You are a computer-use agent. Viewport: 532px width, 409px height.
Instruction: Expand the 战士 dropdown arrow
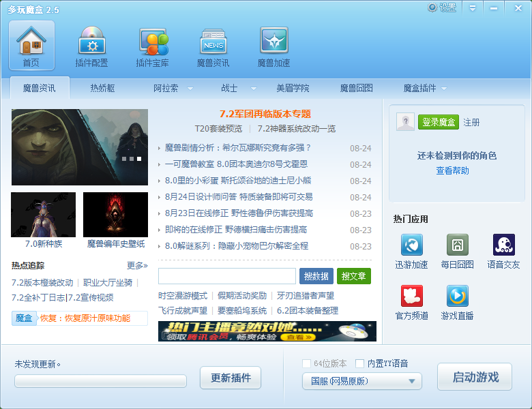[x=254, y=89]
